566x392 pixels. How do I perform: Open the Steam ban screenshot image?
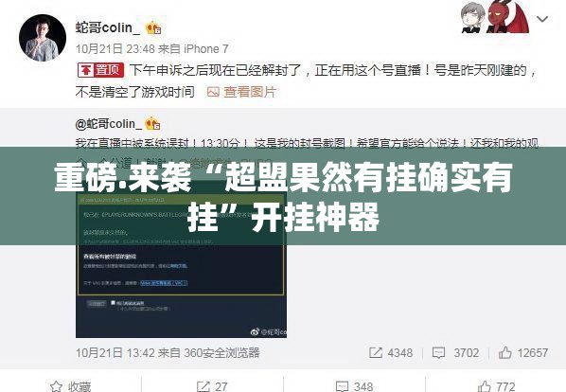[x=181, y=265]
